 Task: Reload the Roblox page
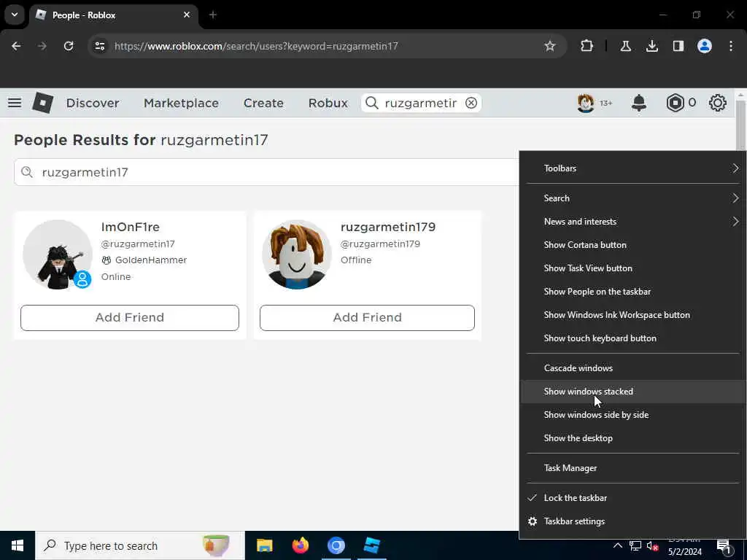click(69, 46)
